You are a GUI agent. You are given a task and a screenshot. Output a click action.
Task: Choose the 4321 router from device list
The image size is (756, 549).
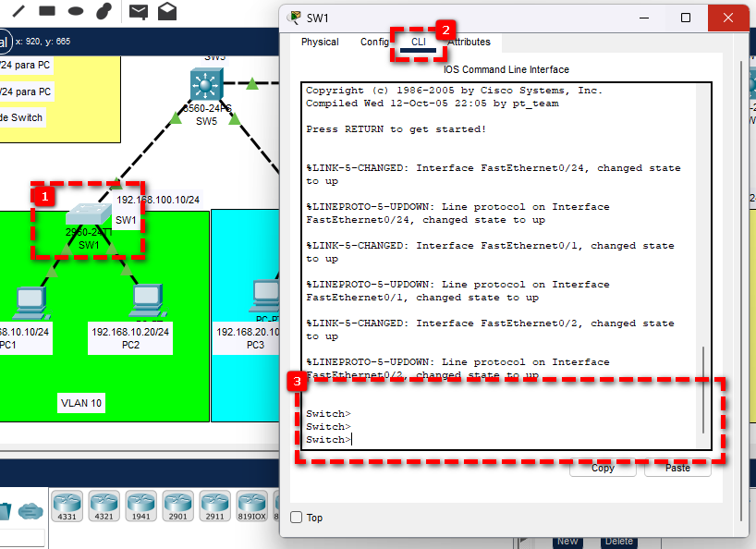click(104, 506)
